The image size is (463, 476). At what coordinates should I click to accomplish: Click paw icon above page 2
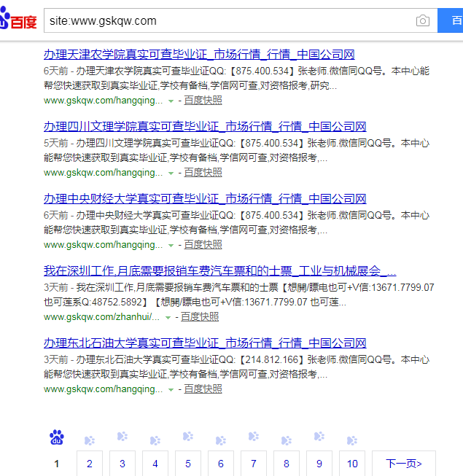click(x=90, y=440)
